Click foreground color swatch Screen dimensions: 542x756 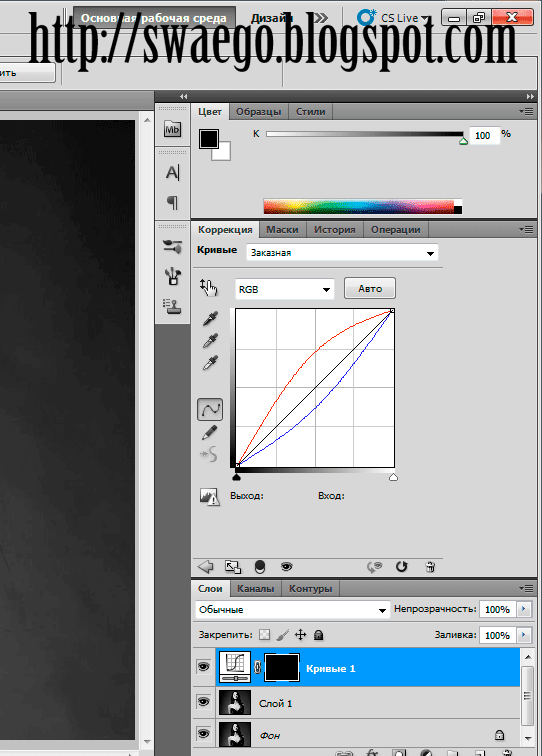pyautogui.click(x=209, y=139)
